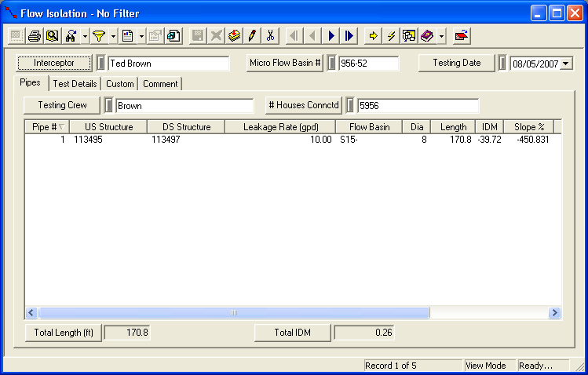The image size is (588, 375).
Task: Click the greyed properties icon in toolbar
Action: pyautogui.click(x=155, y=36)
